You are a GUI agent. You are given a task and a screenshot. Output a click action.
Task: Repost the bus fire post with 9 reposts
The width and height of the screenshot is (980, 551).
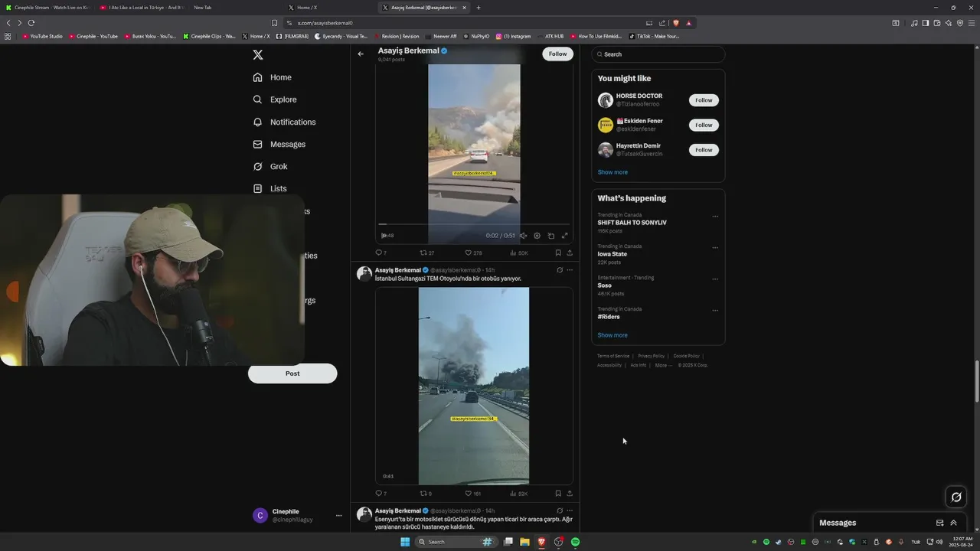point(426,494)
